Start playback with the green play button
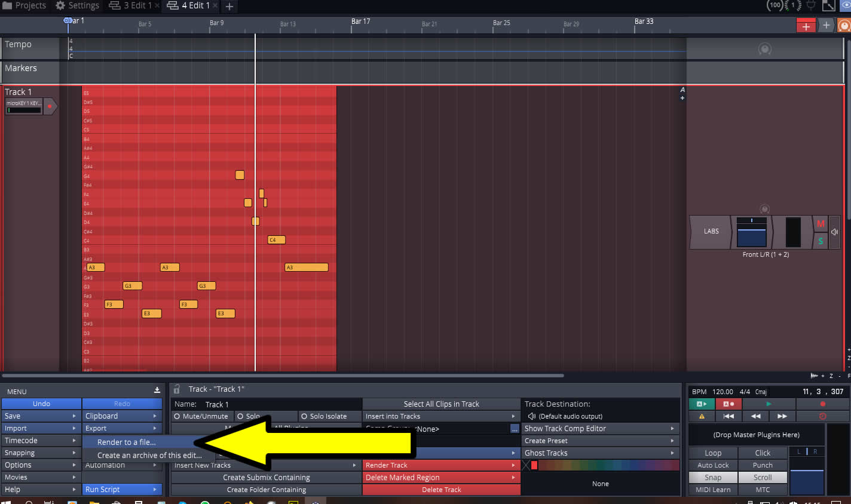Image resolution: width=851 pixels, height=504 pixels. [x=769, y=404]
